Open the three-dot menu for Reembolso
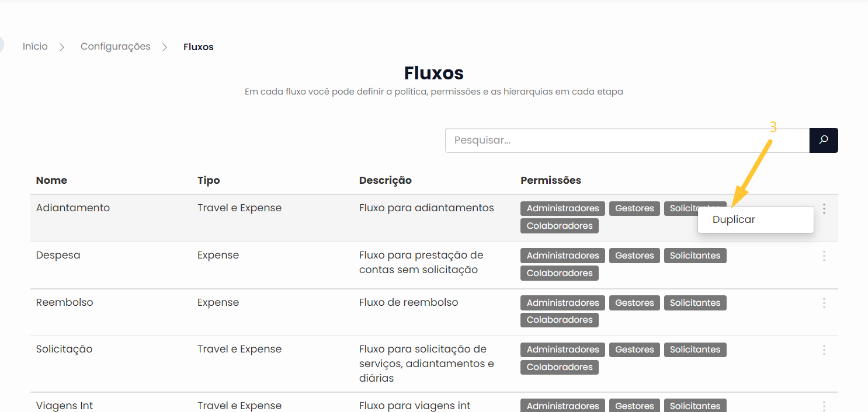The height and width of the screenshot is (412, 868). 824,303
